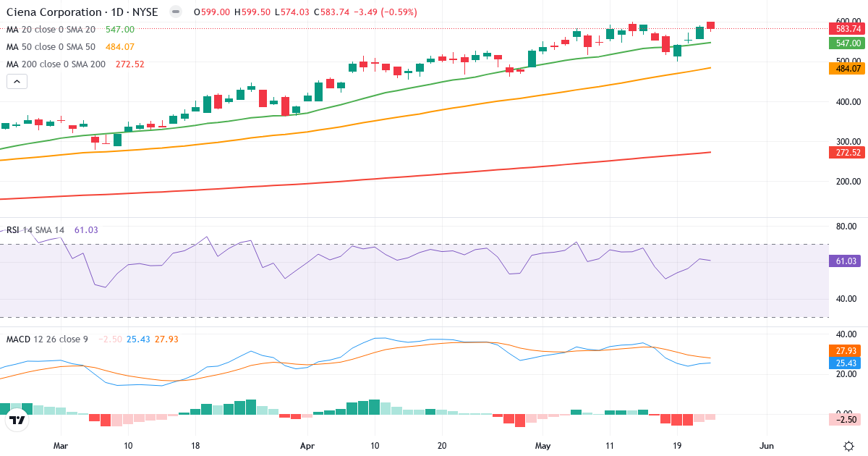Screen dimensions: 868x456
Task: Select the MA 20 indicator legend
Action: pos(70,30)
